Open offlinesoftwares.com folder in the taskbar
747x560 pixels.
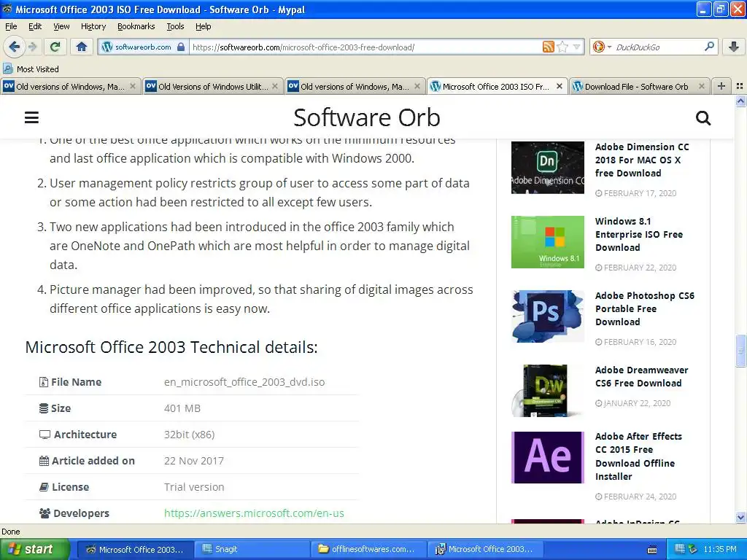[368, 549]
